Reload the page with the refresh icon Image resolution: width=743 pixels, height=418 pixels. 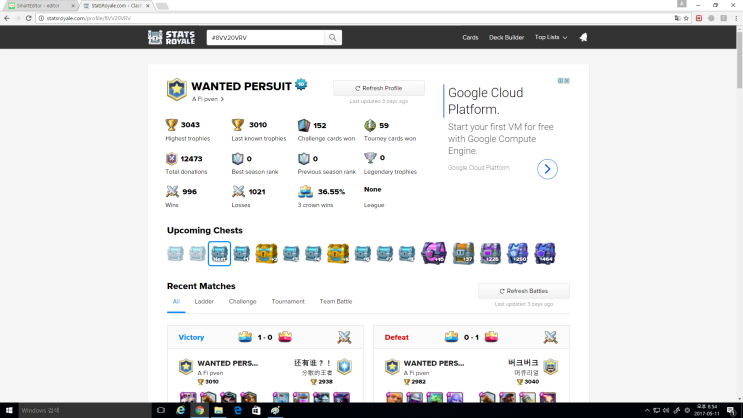tap(28, 18)
